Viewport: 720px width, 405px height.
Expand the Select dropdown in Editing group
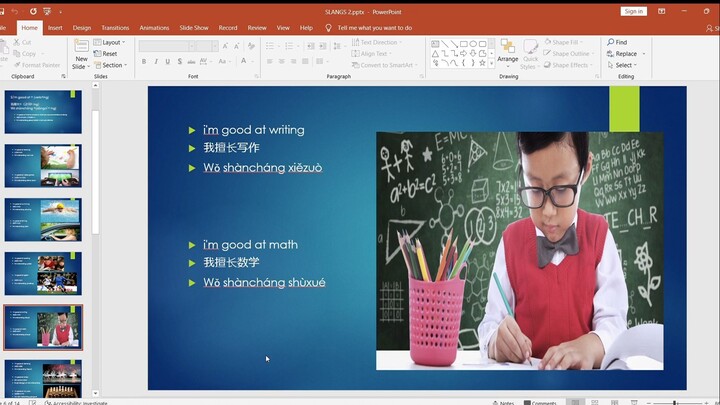[624, 65]
